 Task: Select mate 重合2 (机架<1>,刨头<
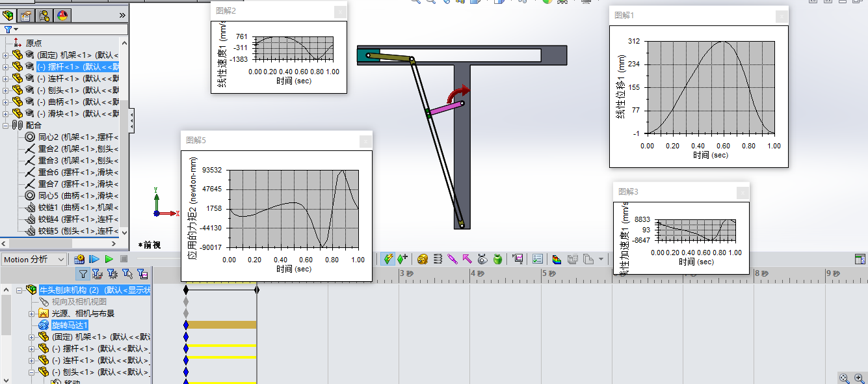[78, 148]
